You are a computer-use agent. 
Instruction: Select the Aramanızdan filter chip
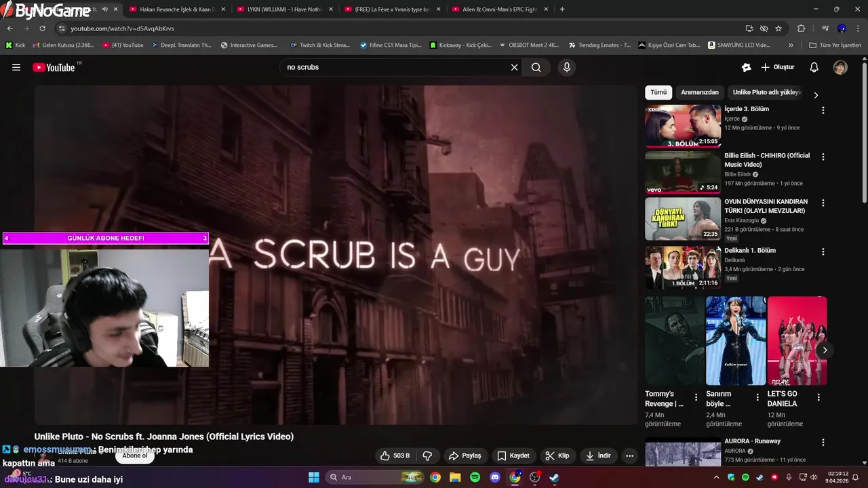tap(700, 92)
